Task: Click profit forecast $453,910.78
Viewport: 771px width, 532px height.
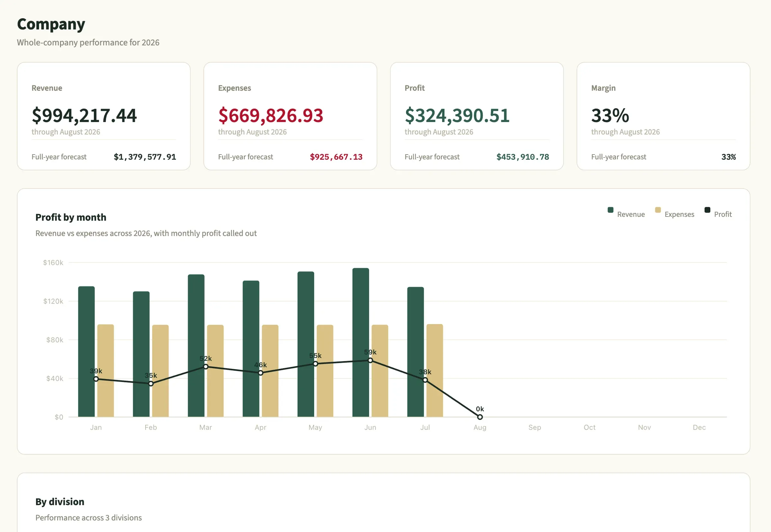Action: pos(522,157)
